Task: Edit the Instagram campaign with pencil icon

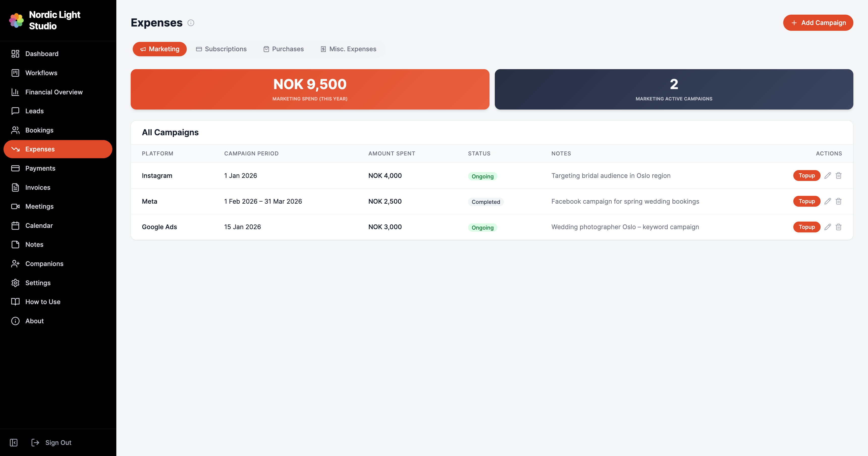Action: pyautogui.click(x=828, y=176)
